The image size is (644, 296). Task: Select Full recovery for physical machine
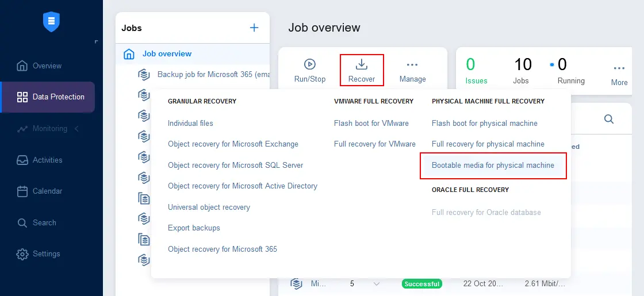(x=488, y=144)
